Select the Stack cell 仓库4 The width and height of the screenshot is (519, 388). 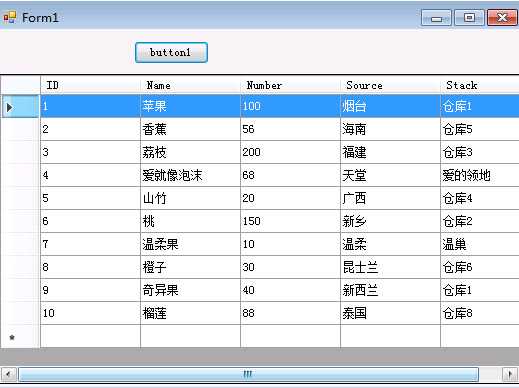click(480, 198)
